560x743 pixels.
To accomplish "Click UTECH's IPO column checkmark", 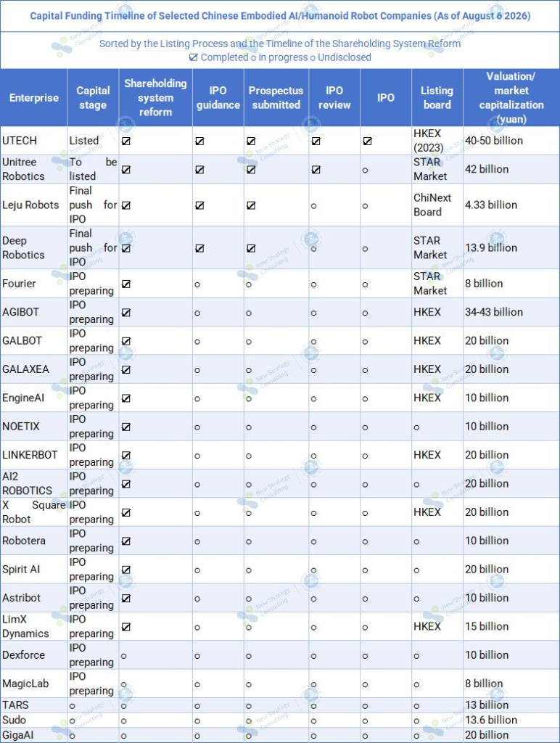I will click(367, 141).
